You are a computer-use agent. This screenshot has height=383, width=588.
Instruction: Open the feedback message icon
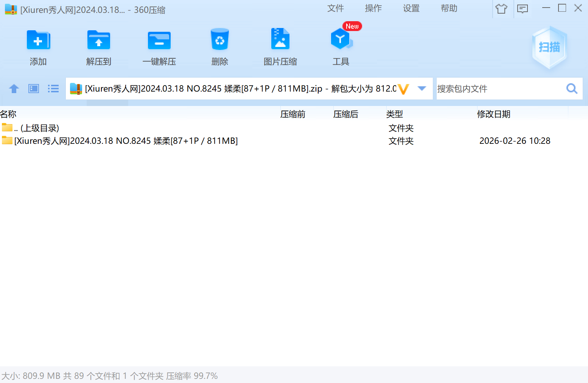tap(523, 8)
